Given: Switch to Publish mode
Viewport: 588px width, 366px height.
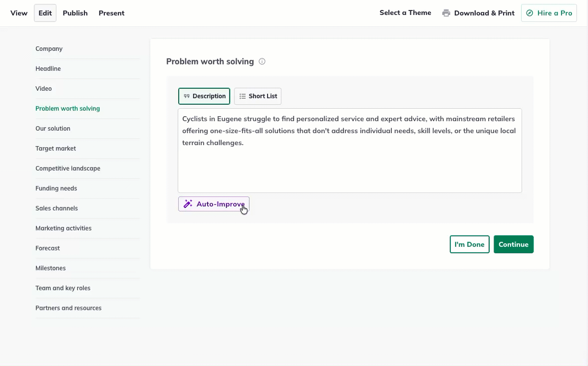Looking at the screenshot, I should [x=75, y=13].
